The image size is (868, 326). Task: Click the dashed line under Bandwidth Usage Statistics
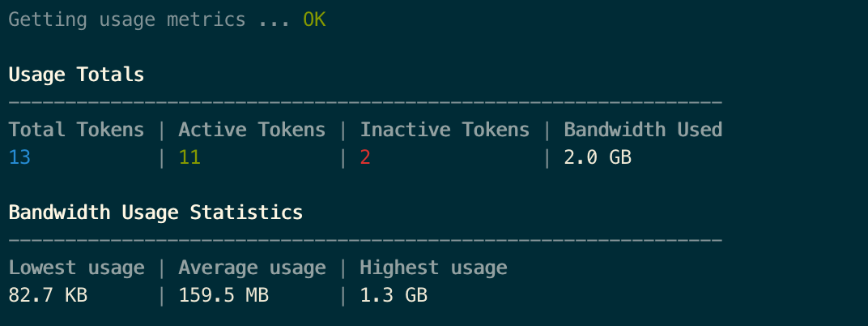(365, 241)
